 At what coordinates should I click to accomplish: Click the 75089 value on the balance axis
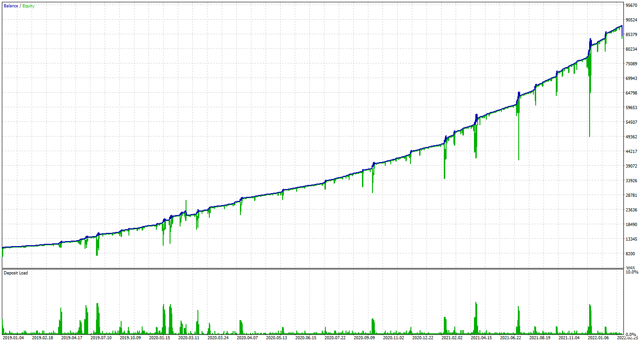click(631, 64)
